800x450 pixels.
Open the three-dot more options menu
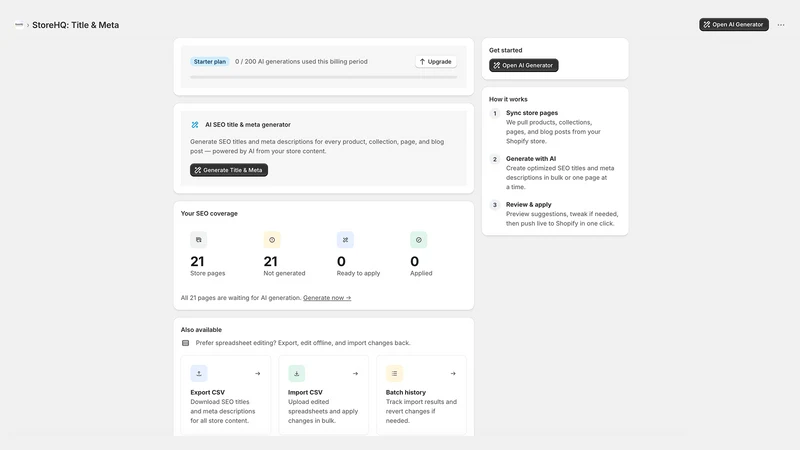[781, 24]
